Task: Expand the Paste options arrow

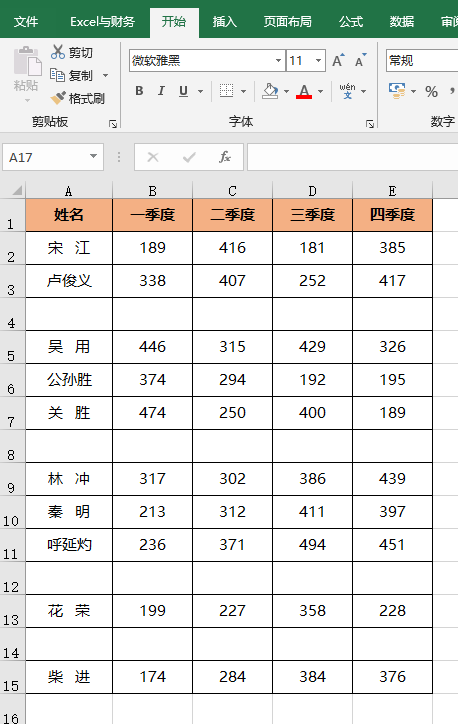Action: [27, 100]
